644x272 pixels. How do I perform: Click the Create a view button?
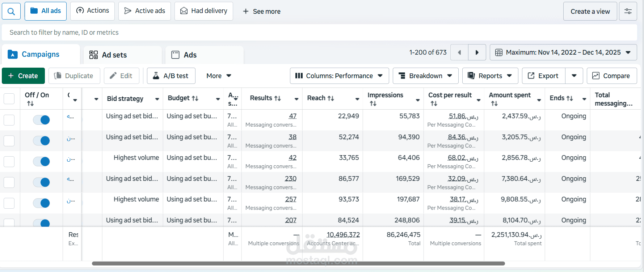coord(590,11)
